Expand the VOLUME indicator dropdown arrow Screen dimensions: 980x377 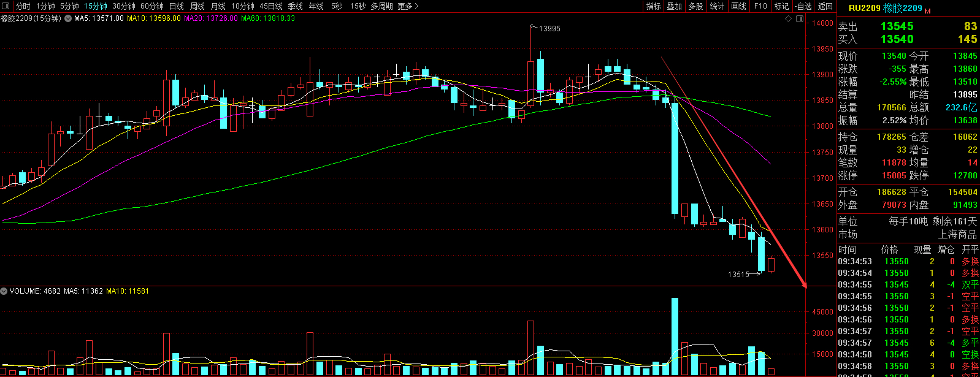point(4,291)
